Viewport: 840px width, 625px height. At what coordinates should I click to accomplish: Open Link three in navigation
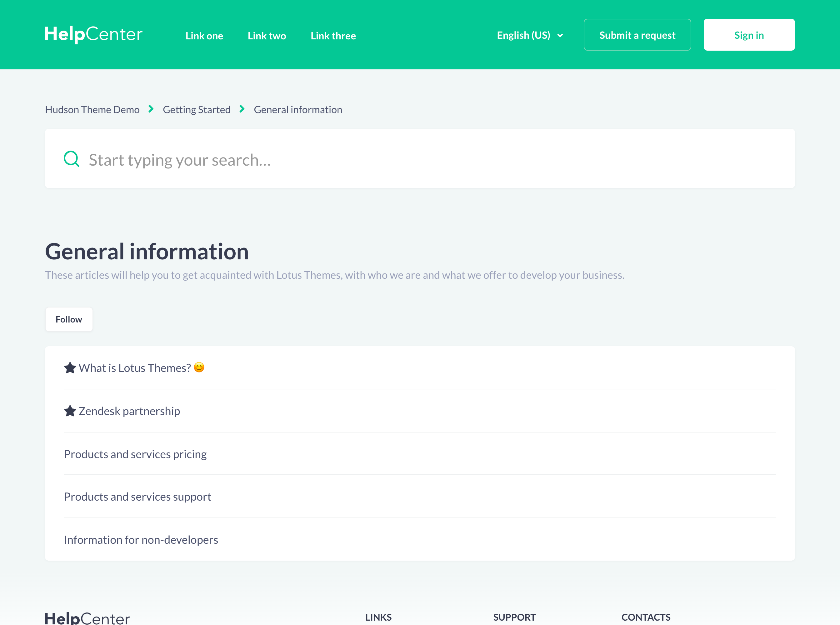[x=333, y=36]
